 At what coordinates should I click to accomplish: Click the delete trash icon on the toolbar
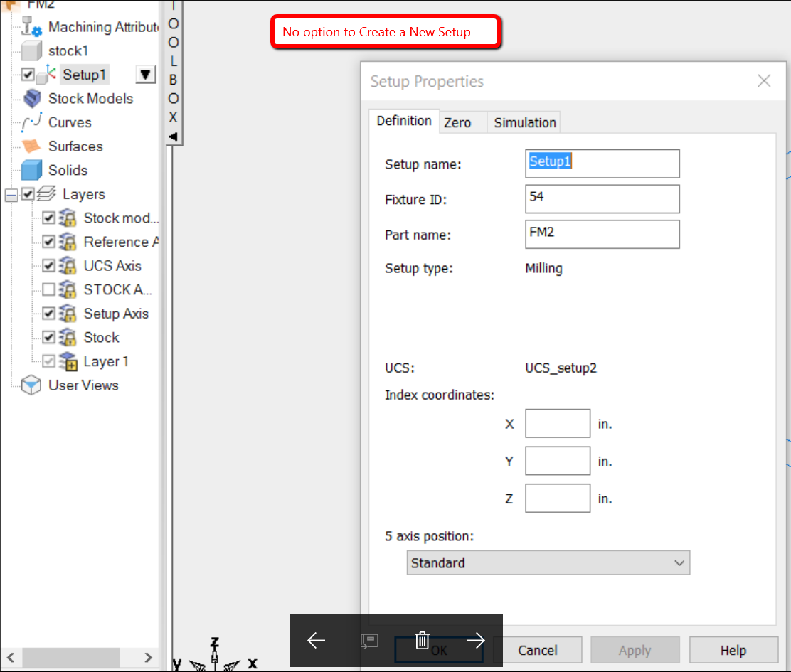(423, 639)
